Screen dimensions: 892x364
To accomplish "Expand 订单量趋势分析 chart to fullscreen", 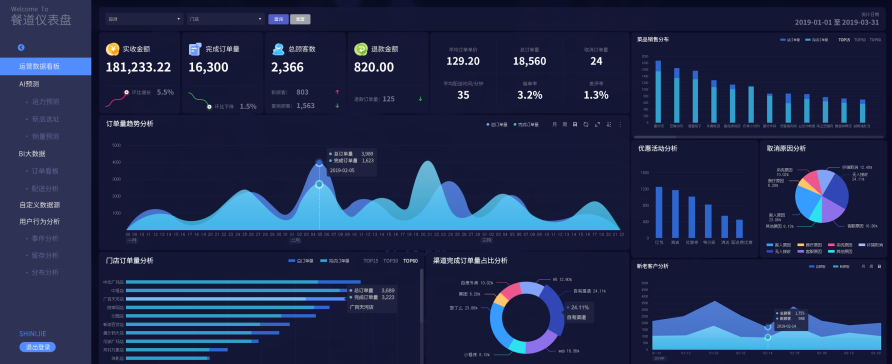I will pyautogui.click(x=598, y=124).
